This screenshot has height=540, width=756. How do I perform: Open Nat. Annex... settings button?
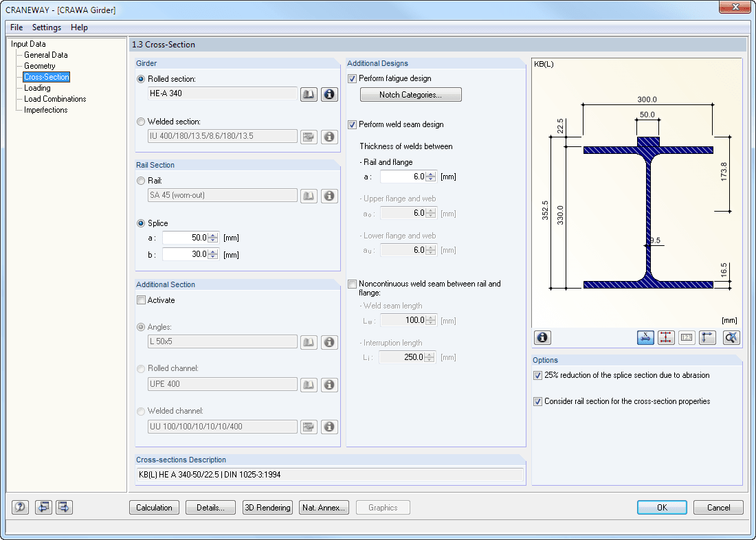pyautogui.click(x=324, y=507)
